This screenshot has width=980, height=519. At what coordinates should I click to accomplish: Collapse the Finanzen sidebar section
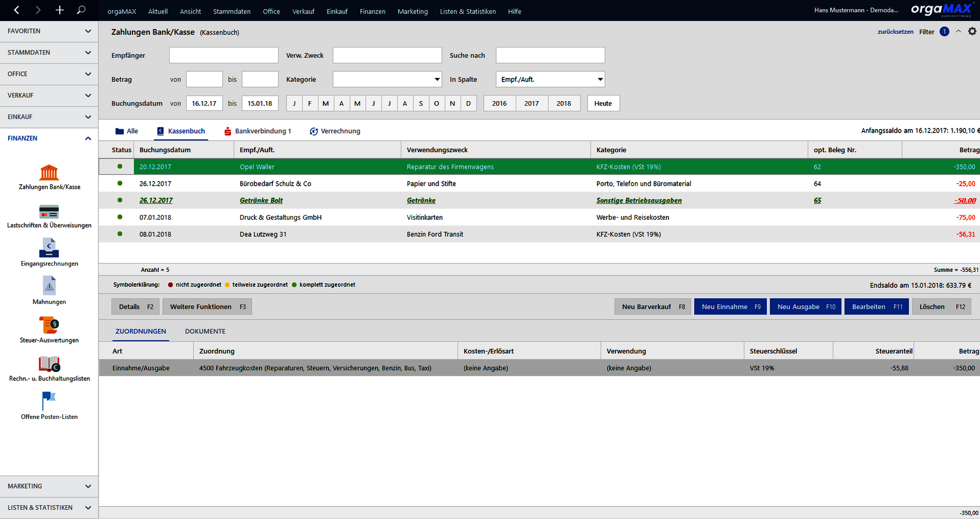click(49, 138)
